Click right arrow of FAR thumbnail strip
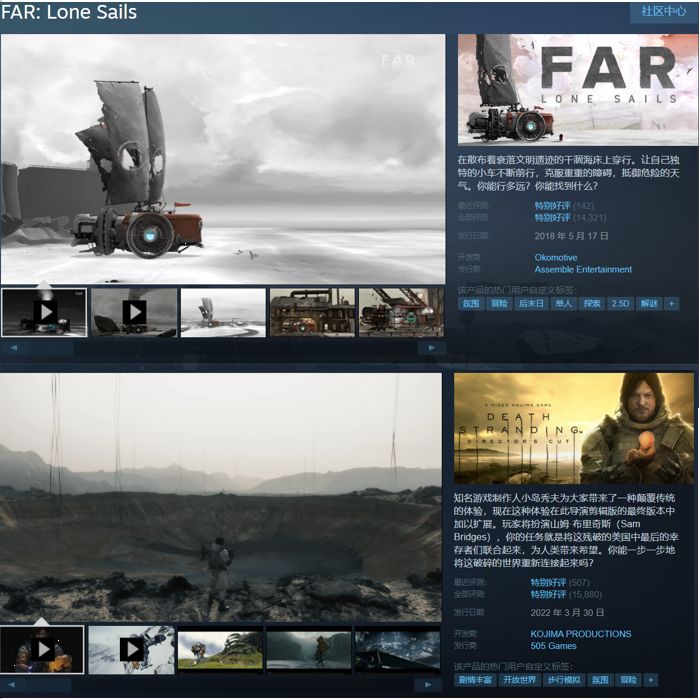Screen dimensions: 700x699 pyautogui.click(x=431, y=348)
